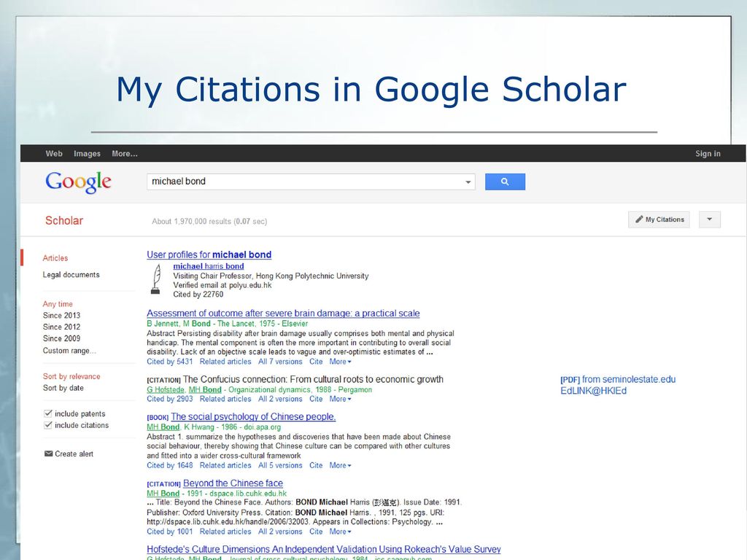The image size is (747, 560).
Task: Toggle the include patents checkbox
Action: coord(47,413)
